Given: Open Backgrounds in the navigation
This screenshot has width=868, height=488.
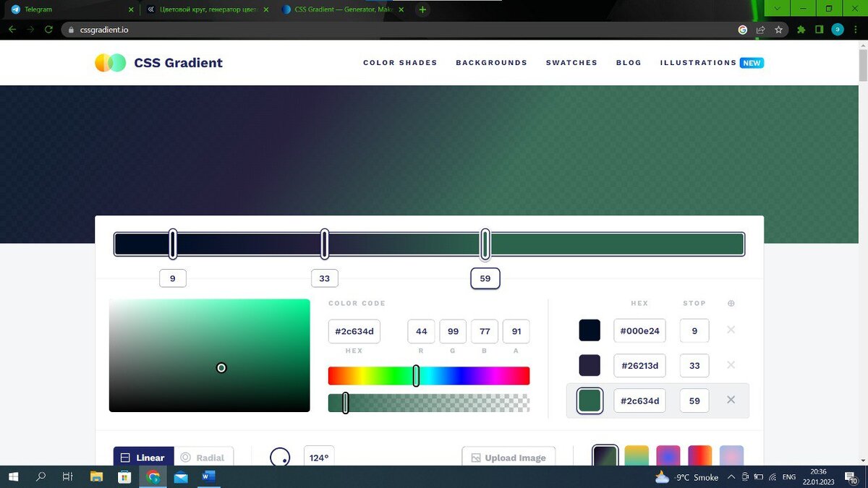Looking at the screenshot, I should point(491,63).
